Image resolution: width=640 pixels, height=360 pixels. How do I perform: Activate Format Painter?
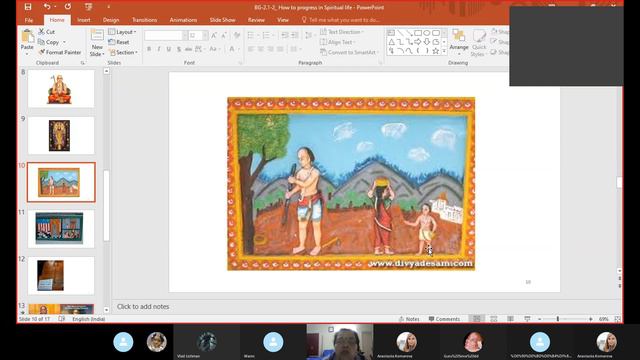tap(60, 52)
